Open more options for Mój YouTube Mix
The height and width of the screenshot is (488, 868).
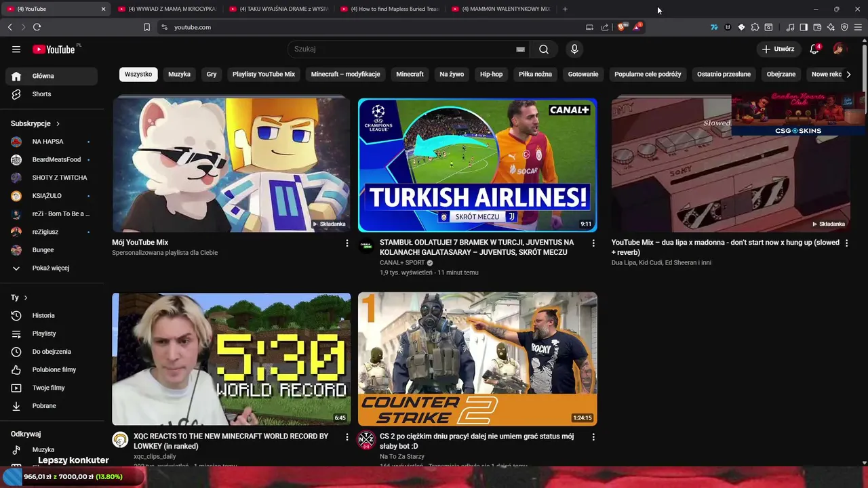[x=347, y=243]
